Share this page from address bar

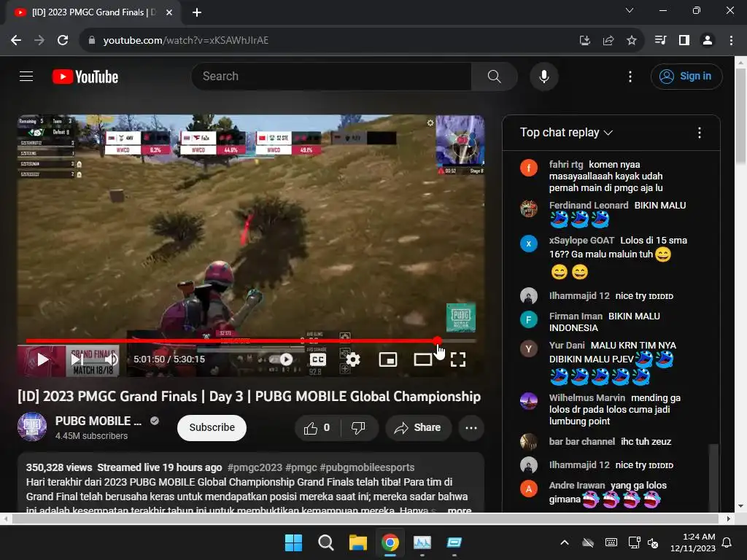pyautogui.click(x=608, y=41)
